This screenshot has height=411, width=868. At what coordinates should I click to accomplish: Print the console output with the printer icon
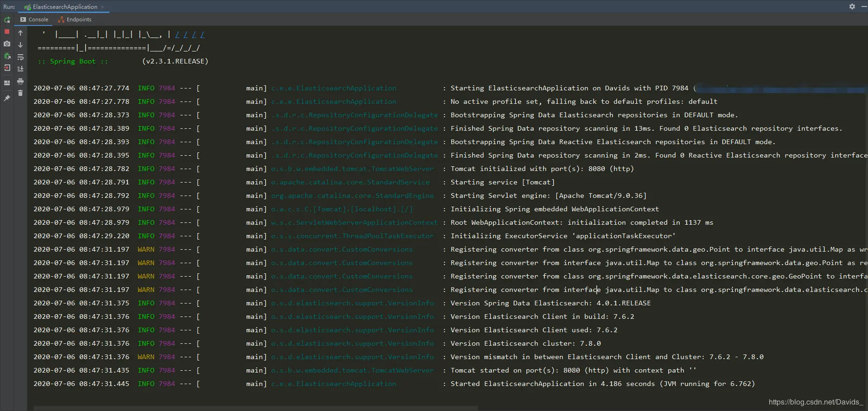[x=20, y=81]
